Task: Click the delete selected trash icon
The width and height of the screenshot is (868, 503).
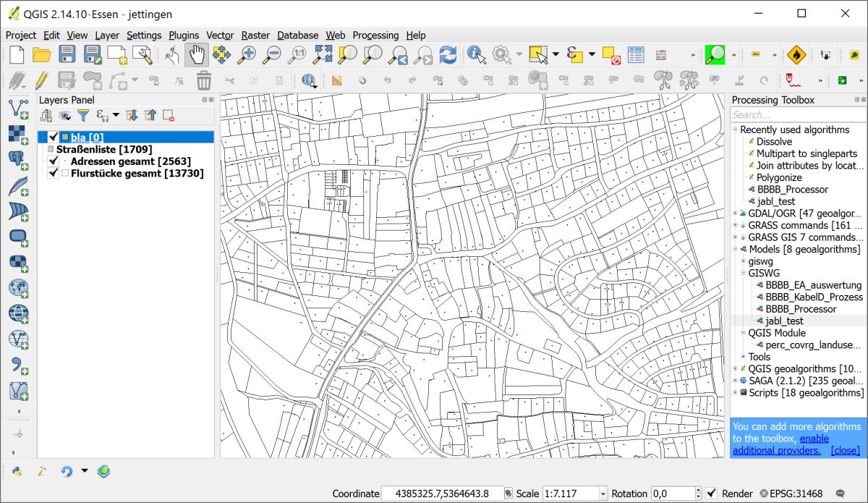Action: pos(204,80)
